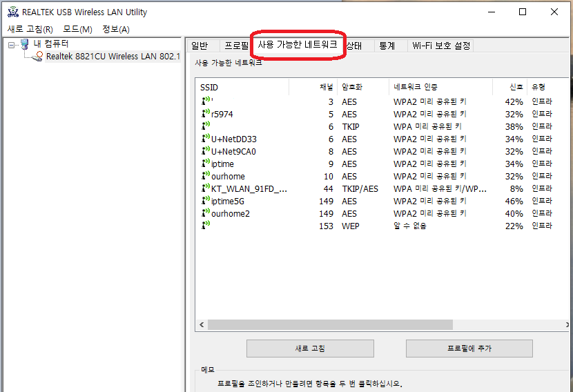Open the Wi-Fi 보호 설정 tab
The width and height of the screenshot is (573, 392).
coord(441,46)
